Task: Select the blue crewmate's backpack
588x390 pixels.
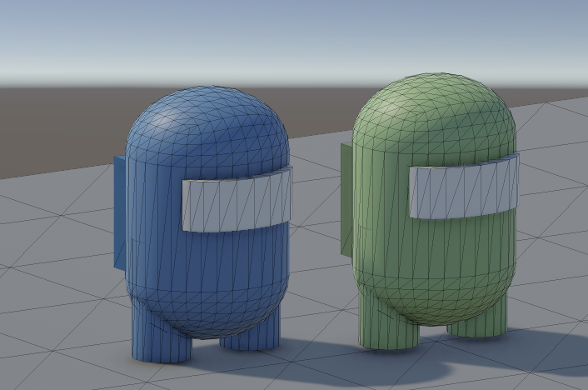Action: tap(120, 213)
